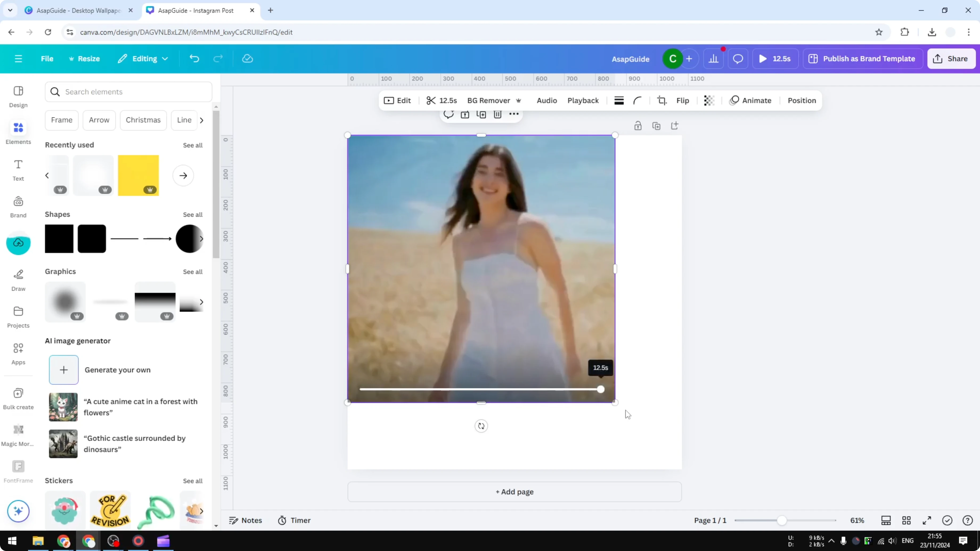Toggle element transparency settings
980x551 pixels.
click(708, 100)
